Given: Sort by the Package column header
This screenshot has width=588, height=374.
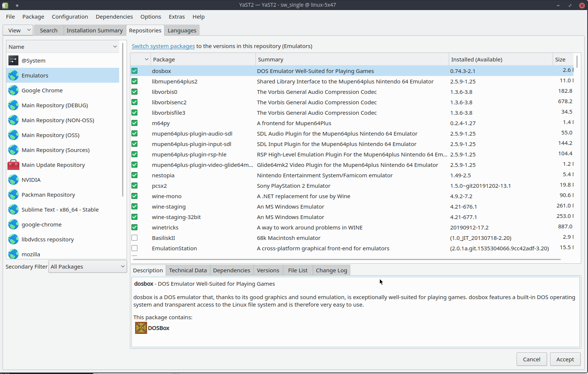Looking at the screenshot, I should pos(203,59).
